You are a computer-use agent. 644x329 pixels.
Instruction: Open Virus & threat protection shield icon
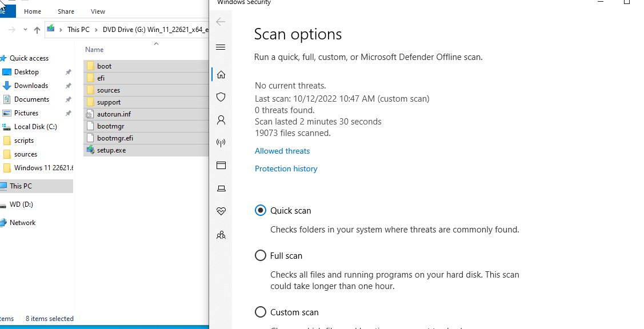221,97
